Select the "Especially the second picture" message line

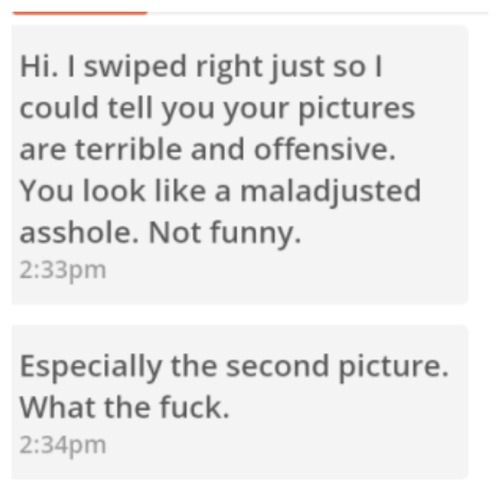click(x=234, y=367)
